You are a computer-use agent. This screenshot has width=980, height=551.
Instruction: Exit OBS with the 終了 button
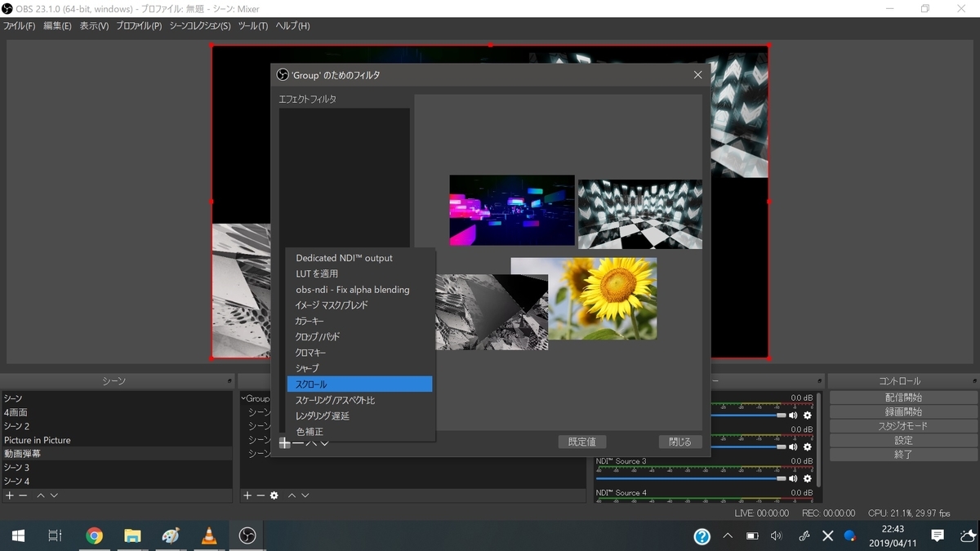coord(903,455)
